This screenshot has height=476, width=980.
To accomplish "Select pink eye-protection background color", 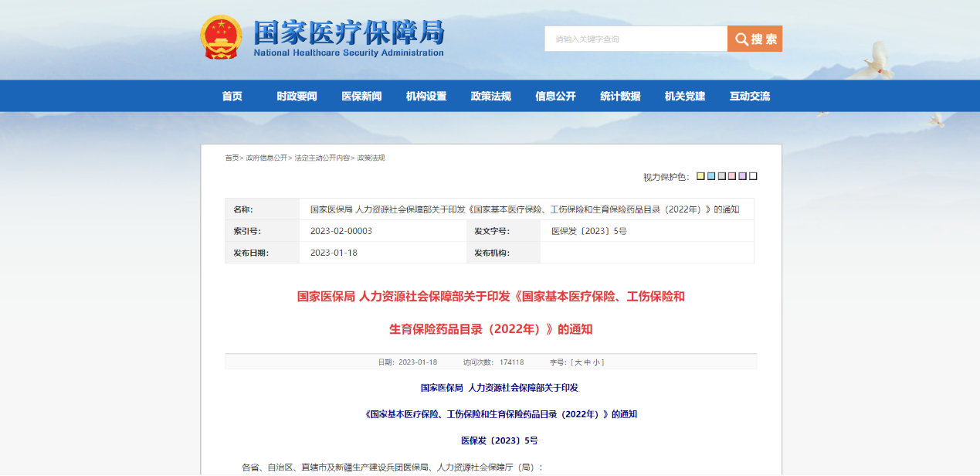I will click(732, 176).
